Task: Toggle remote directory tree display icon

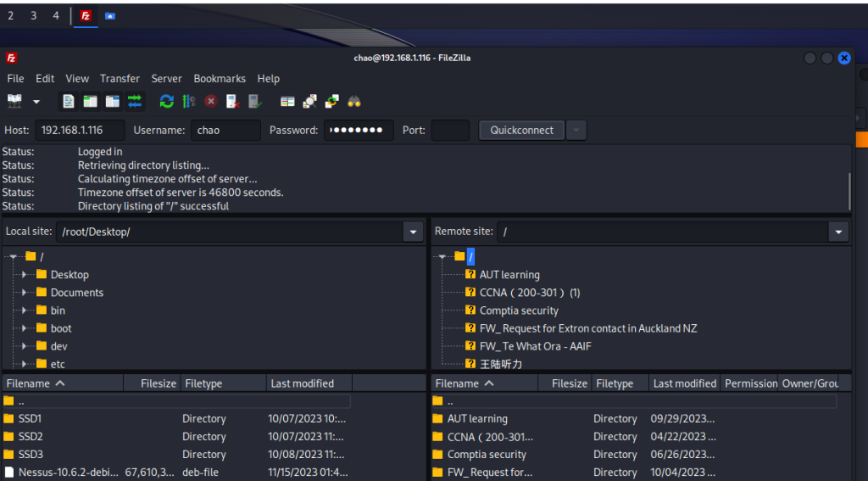Action: (x=113, y=102)
